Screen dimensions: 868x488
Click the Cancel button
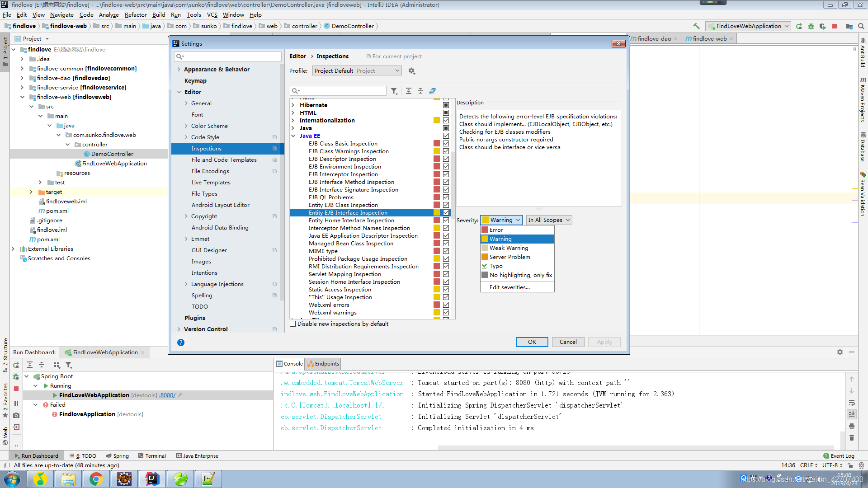tap(568, 342)
